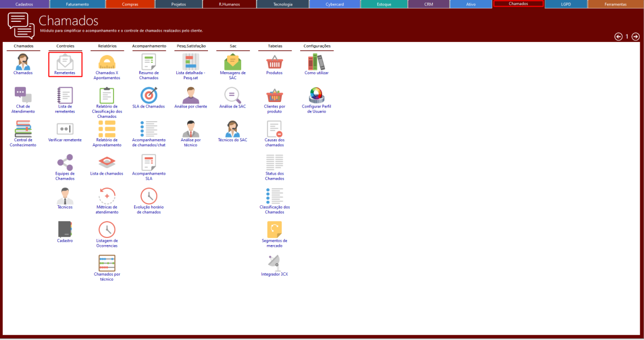
Task: Select the Ferramentas tab
Action: (x=615, y=4)
